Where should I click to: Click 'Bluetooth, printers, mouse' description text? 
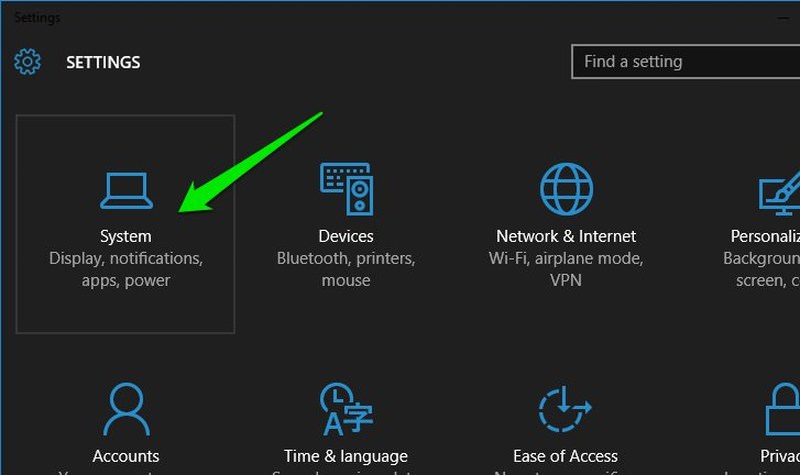(346, 269)
